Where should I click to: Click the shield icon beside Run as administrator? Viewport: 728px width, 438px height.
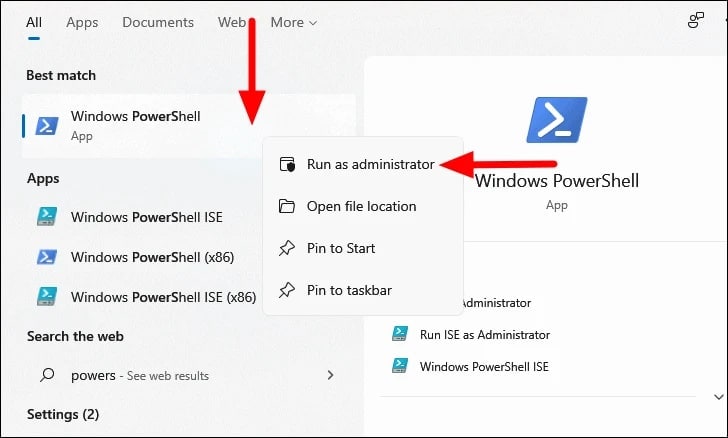click(x=287, y=164)
